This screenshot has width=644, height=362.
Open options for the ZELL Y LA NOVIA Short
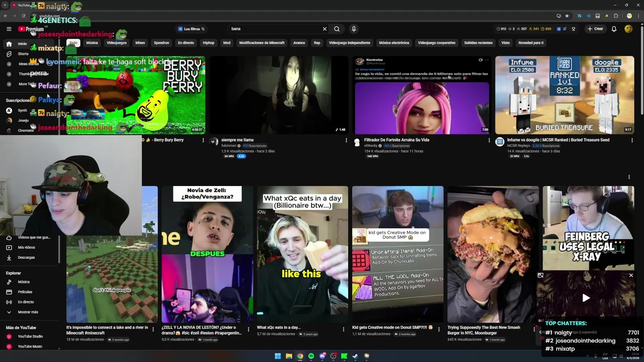(248, 330)
